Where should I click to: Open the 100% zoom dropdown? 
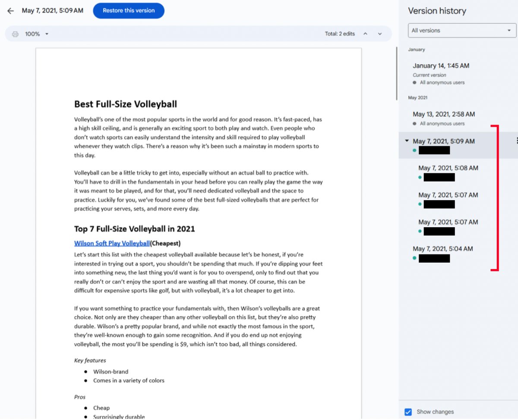point(37,34)
